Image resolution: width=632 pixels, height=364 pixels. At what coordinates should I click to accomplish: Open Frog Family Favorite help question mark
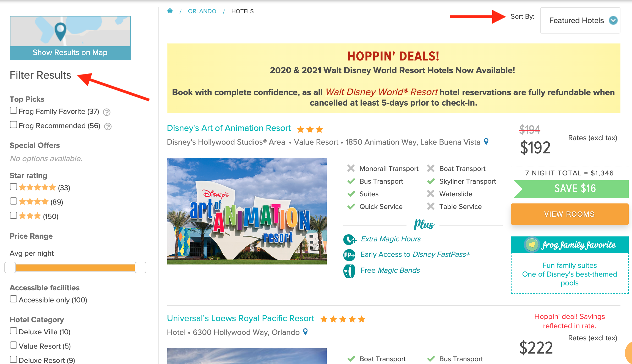107,112
